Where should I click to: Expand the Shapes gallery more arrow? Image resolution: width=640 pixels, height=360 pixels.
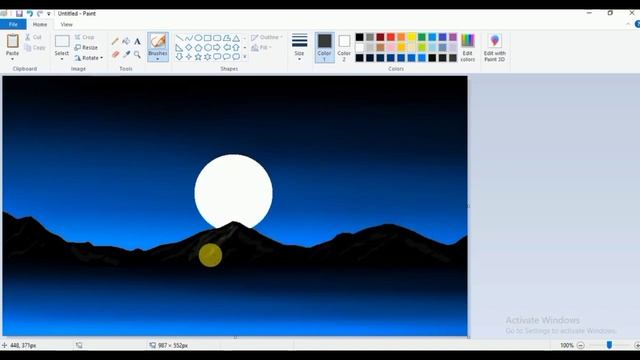pos(245,57)
